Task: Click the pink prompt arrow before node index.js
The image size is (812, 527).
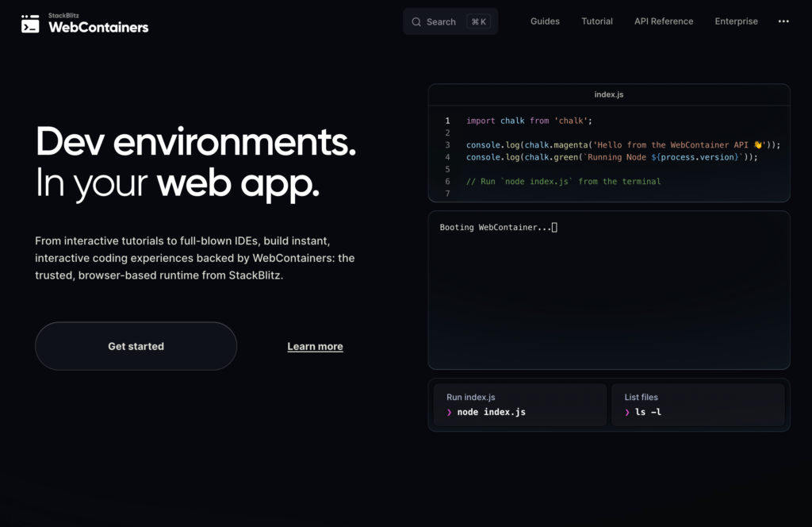Action: [x=450, y=412]
